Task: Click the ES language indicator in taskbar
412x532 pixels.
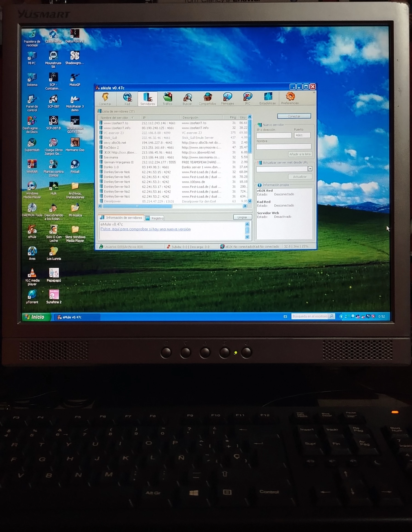Action: pos(285,317)
